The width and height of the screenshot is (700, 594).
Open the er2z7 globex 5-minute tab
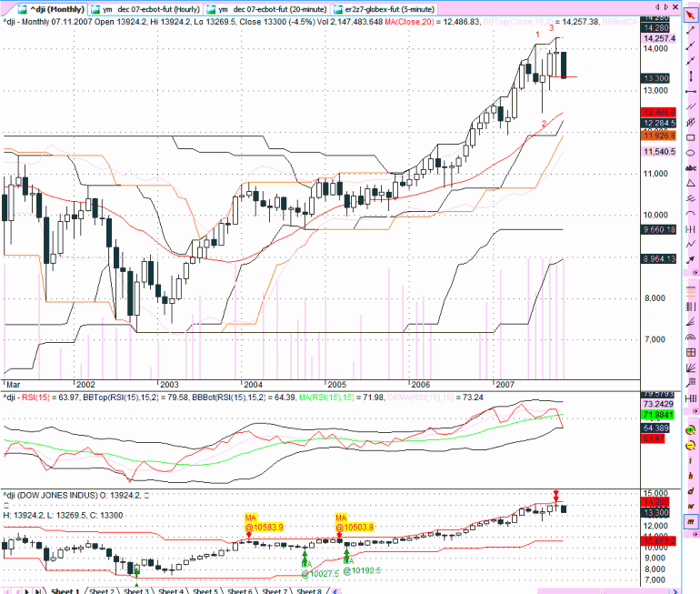click(384, 9)
